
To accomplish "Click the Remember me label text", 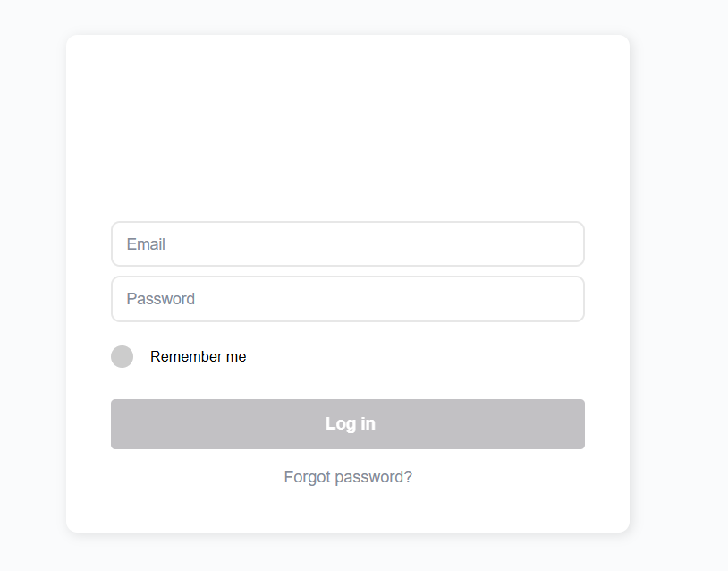I will click(198, 356).
